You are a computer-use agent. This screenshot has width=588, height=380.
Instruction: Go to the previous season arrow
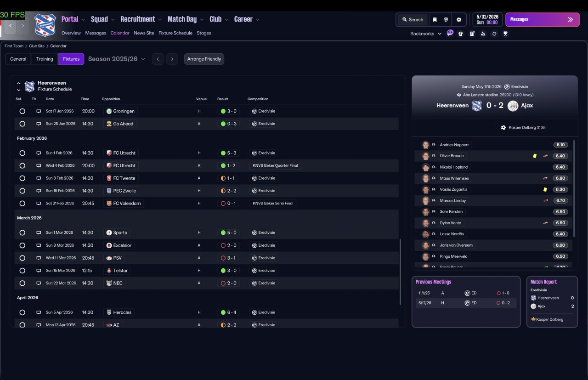158,59
